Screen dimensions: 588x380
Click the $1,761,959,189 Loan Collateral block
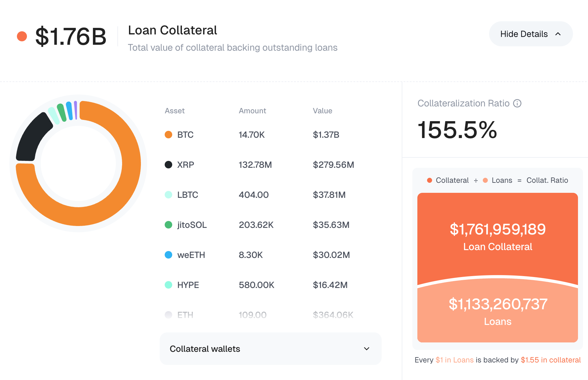498,235
